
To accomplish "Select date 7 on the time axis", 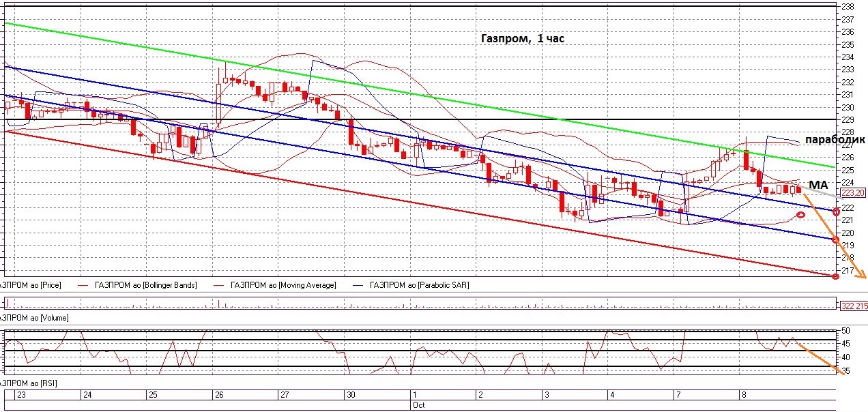I will [x=678, y=395].
